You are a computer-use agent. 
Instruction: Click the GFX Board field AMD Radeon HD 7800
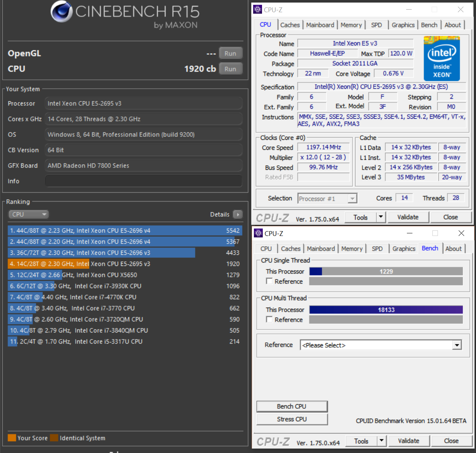click(143, 166)
